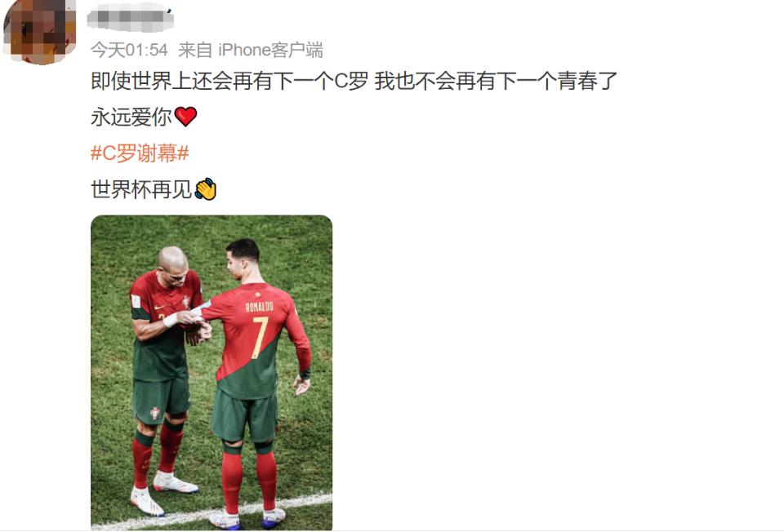Screen dimensions: 784x532
Task: Click the 来自 label before iPhone客户端
Action: pyautogui.click(x=195, y=50)
